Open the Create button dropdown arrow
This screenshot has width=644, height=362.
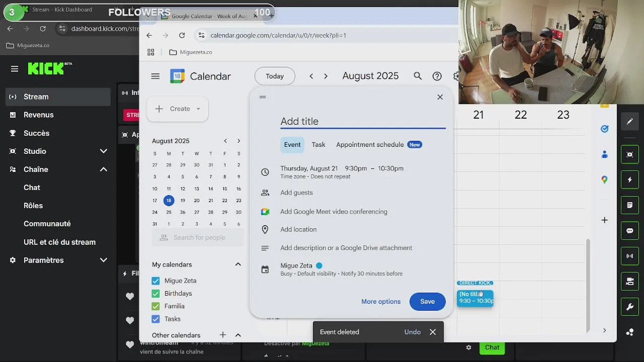(198, 109)
